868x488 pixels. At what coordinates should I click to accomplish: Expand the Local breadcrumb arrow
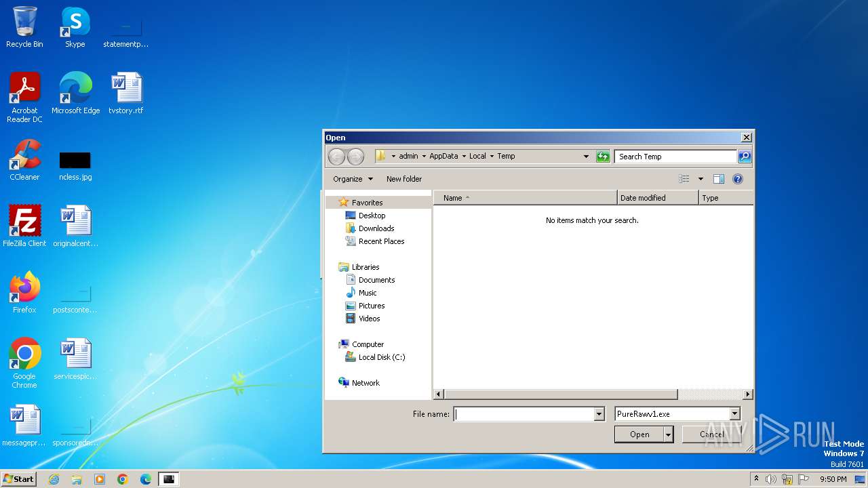[x=492, y=157]
